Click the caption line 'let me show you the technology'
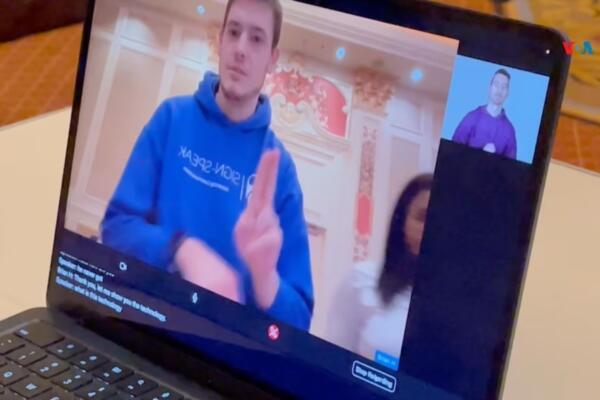Image resolution: width=600 pixels, height=400 pixels. pyautogui.click(x=111, y=293)
